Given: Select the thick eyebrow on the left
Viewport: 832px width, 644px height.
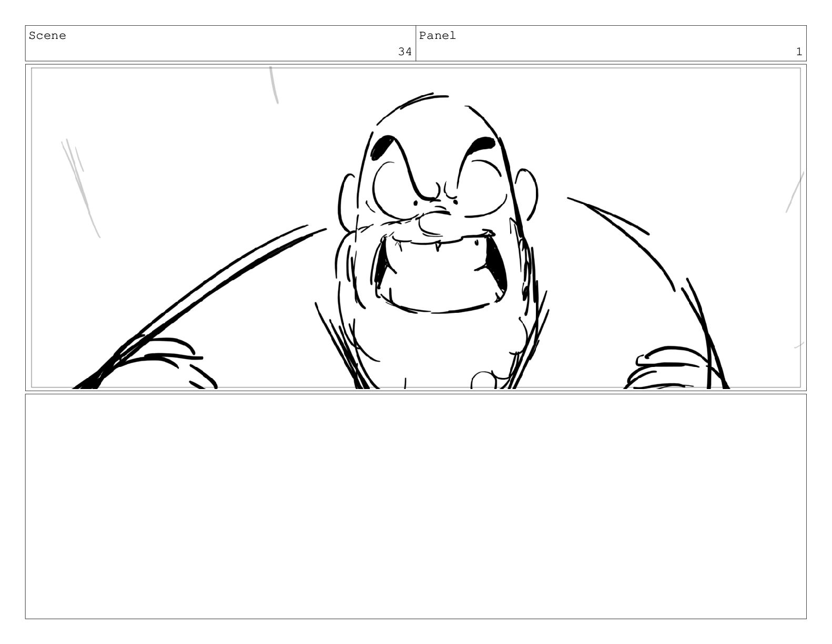Looking at the screenshot, I should click(382, 147).
